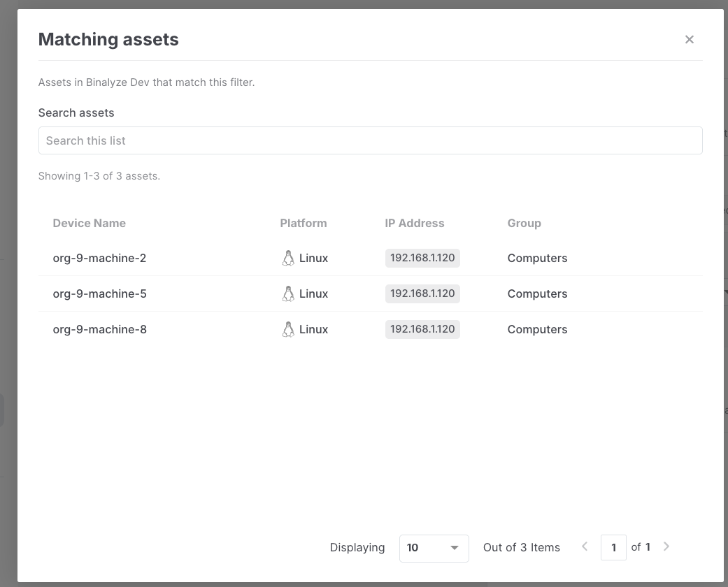Viewport: 728px width, 587px height.
Task: Click the 'Assets in Binalyze Dev' description text
Action: [x=146, y=82]
